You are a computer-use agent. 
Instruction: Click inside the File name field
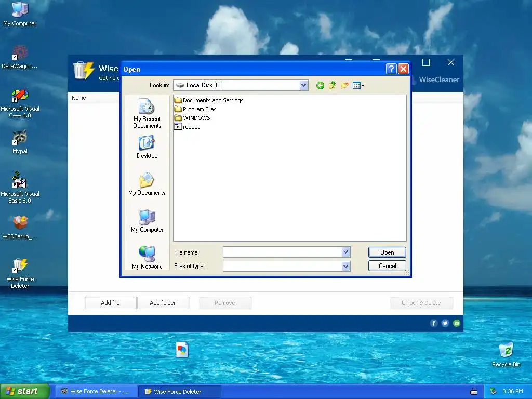point(282,252)
